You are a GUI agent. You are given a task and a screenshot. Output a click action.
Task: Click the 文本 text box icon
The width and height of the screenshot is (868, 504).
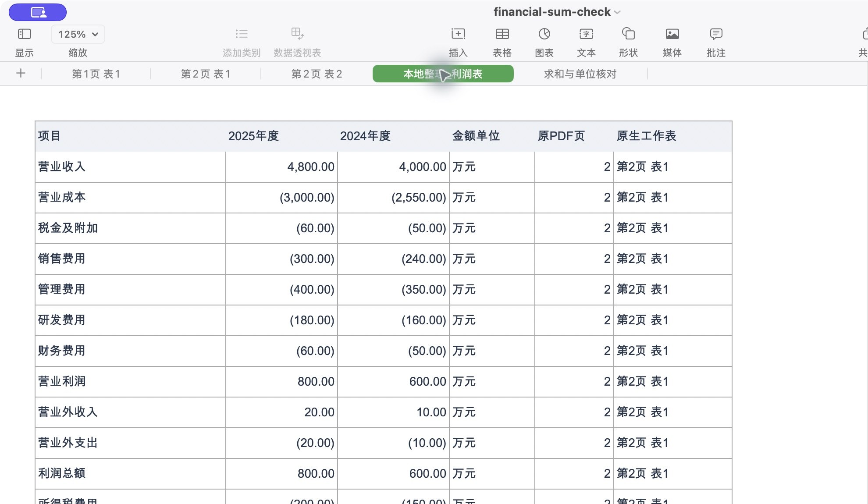point(586,34)
